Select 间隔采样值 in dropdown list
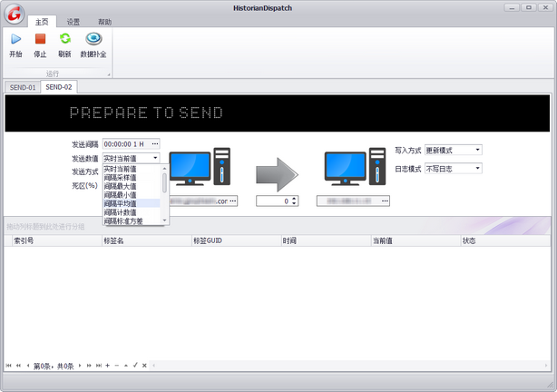 pyautogui.click(x=132, y=177)
